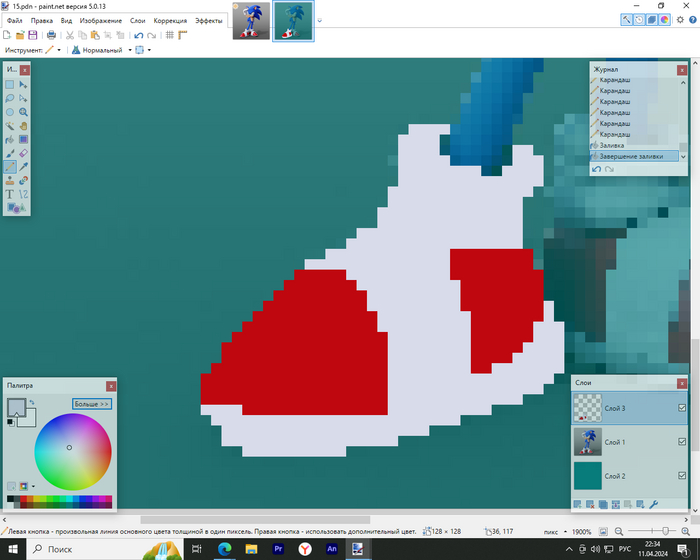Select the Text tool

(10, 194)
